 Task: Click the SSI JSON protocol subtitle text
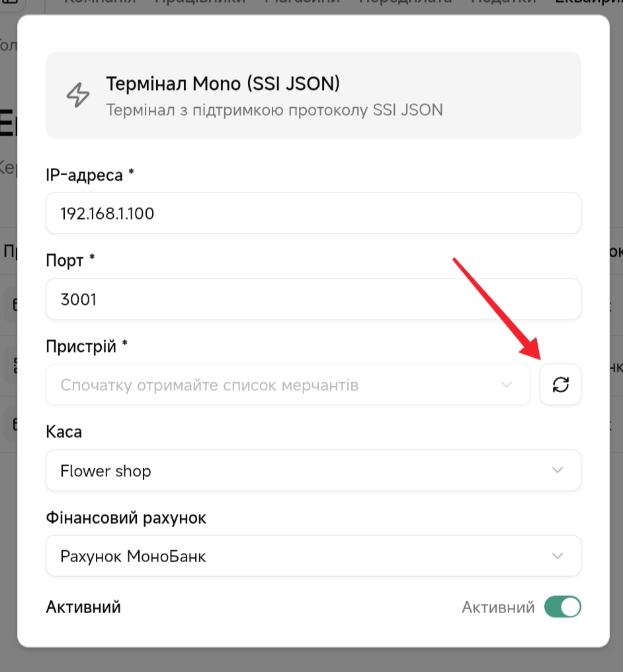coord(274,109)
